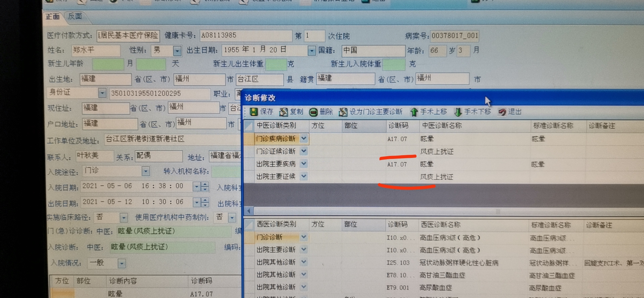Click the 门(急)诊诊断 中医 field
The image size is (644, 298).
(x=174, y=231)
